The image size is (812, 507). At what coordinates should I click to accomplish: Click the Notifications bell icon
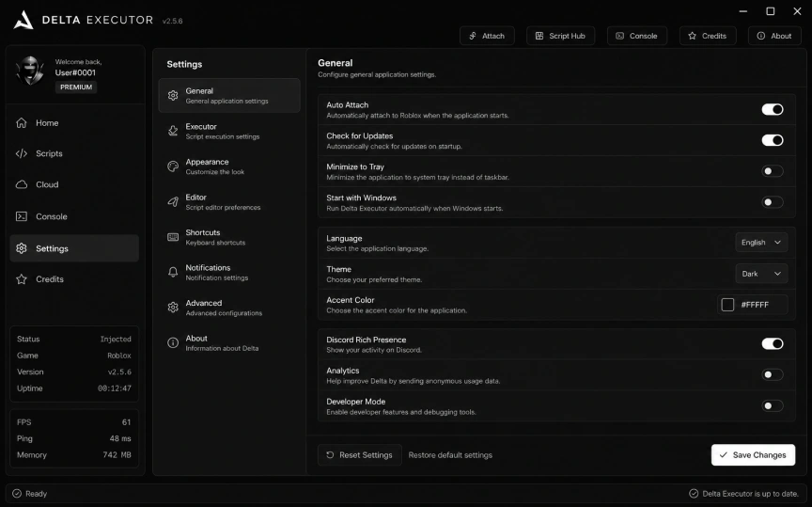click(x=173, y=272)
